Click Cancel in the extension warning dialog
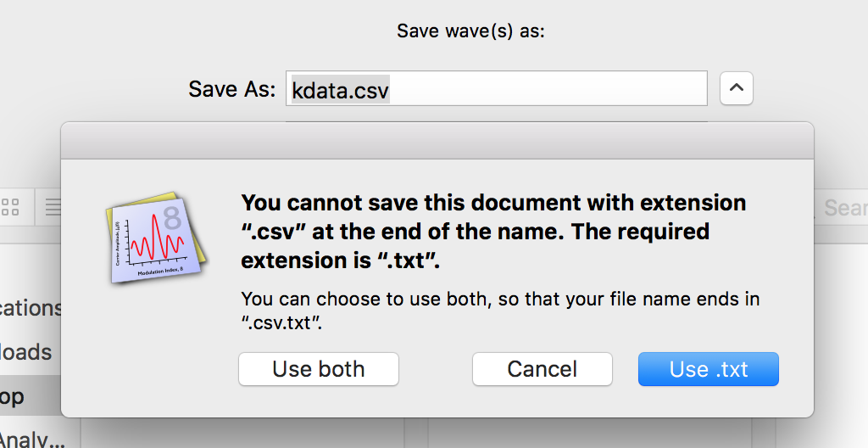868x448 pixels. [542, 369]
